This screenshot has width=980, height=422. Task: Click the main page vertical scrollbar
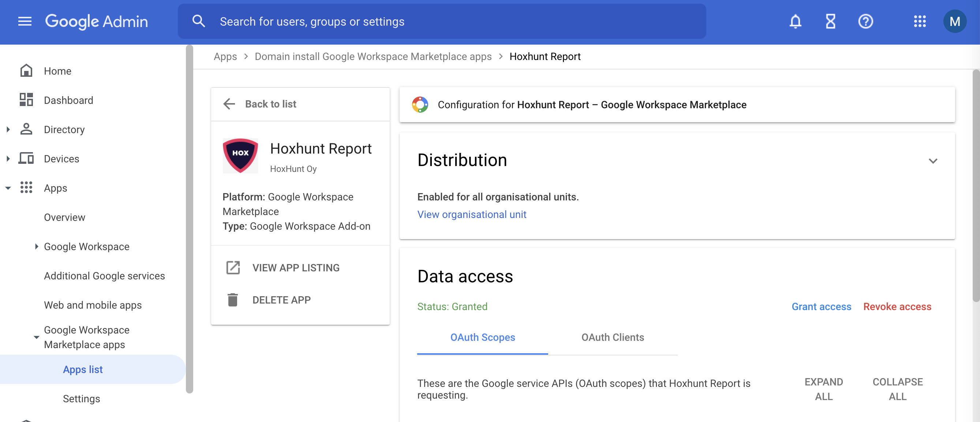click(976, 185)
